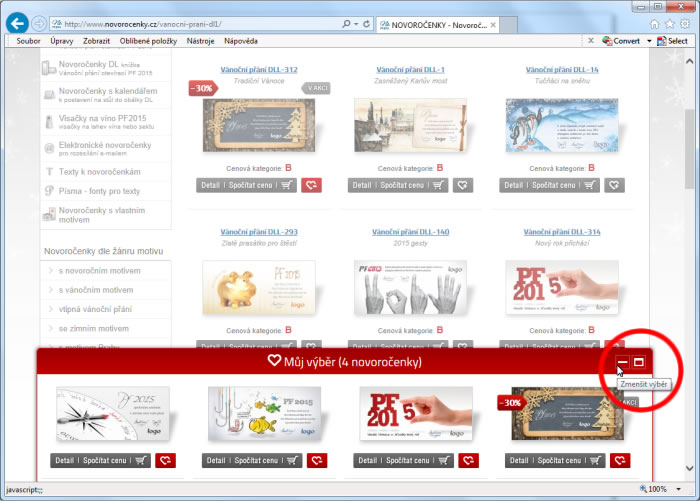The width and height of the screenshot is (700, 501).
Task: Refresh the page with the reload icon
Action: pyautogui.click(x=367, y=24)
